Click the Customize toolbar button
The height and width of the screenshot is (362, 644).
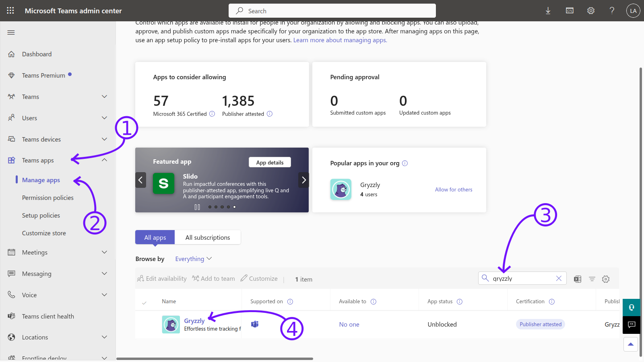coord(259,278)
